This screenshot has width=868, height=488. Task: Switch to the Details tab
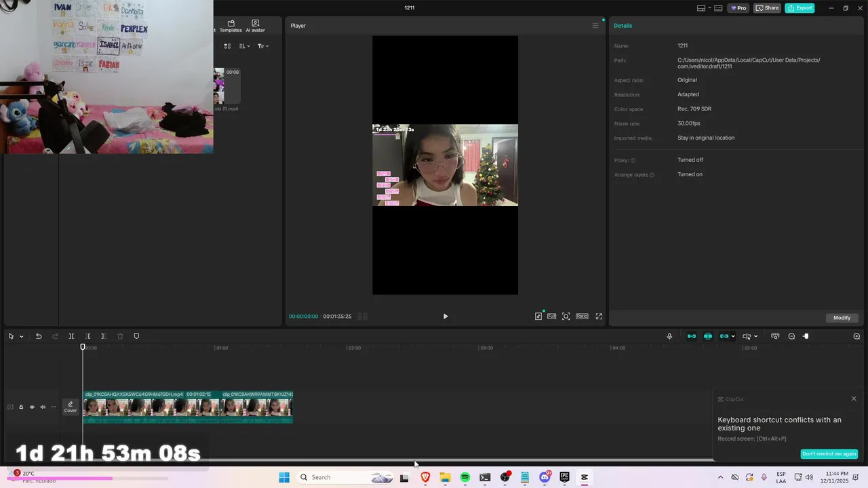coord(623,26)
